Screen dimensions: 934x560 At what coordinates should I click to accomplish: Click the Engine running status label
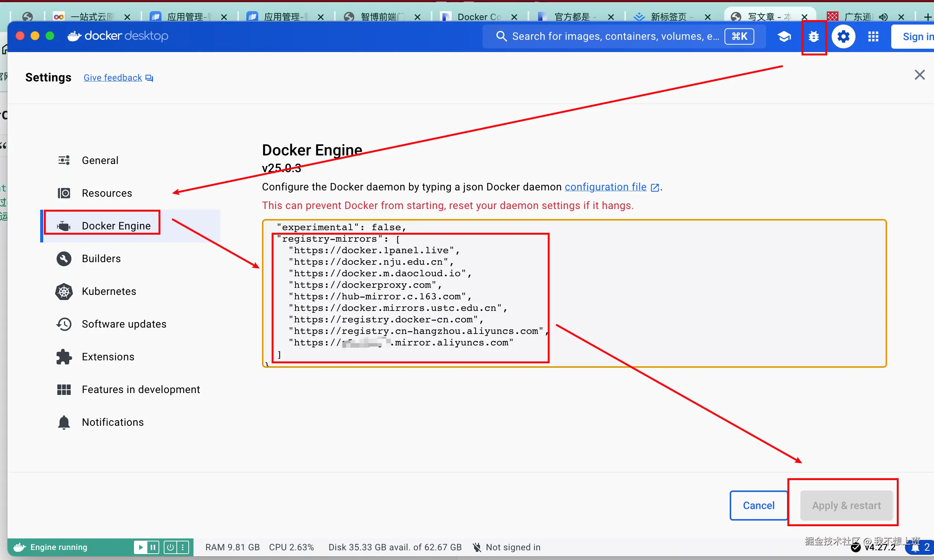pos(59,548)
